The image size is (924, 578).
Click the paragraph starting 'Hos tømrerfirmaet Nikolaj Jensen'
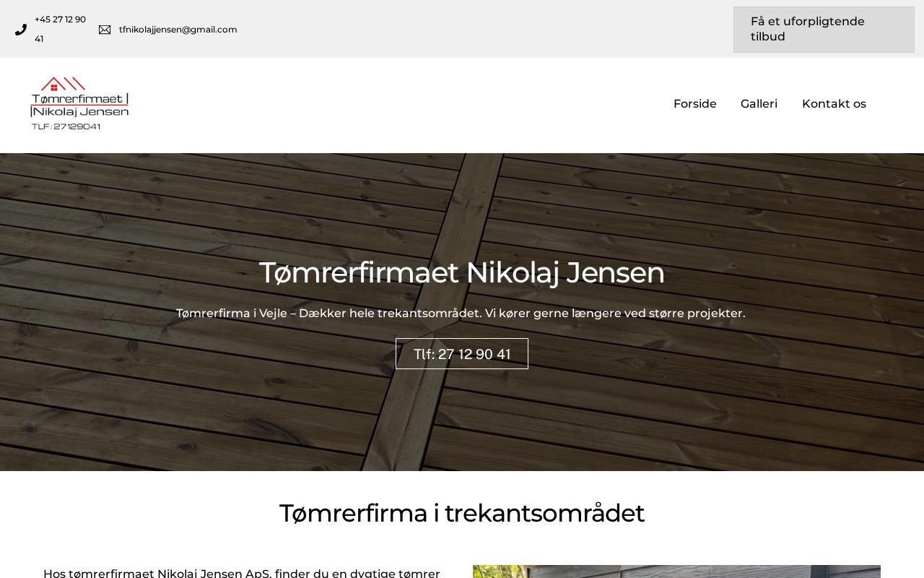(242, 573)
